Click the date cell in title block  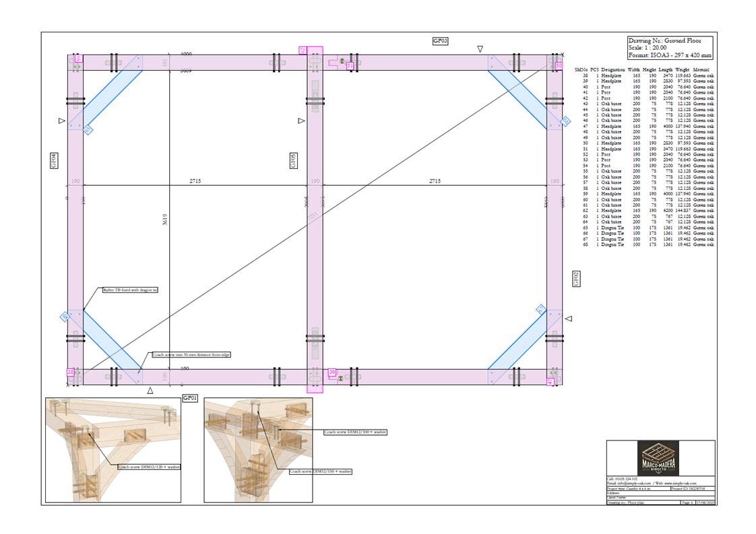click(705, 502)
